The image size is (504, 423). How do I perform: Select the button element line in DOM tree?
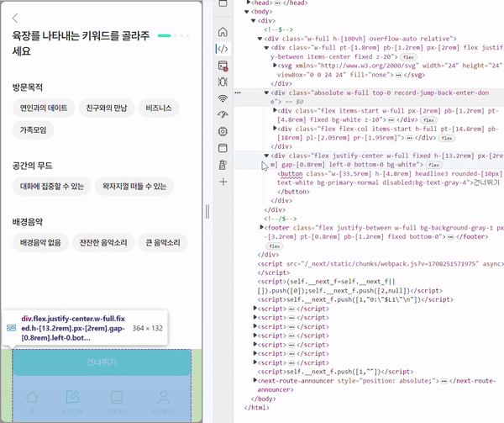coord(390,182)
